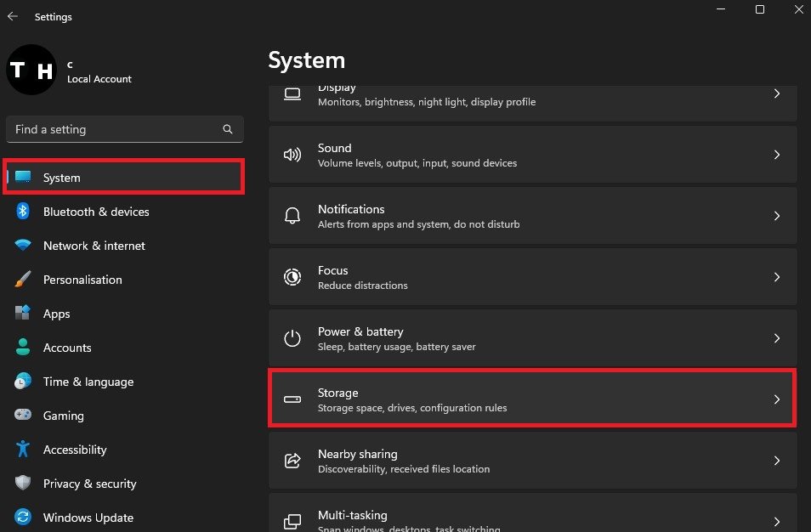Screen dimensions: 811x532
Task: Click the Network & internet Wi-Fi icon
Action: [23, 246]
